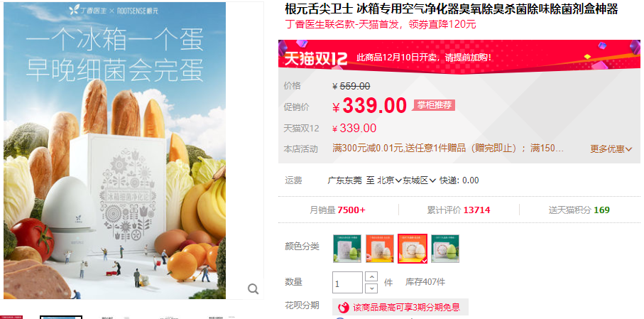Viewport: 644px width, 319px height.
Task: Decrease quantity with the down arrow
Action: click(x=371, y=288)
